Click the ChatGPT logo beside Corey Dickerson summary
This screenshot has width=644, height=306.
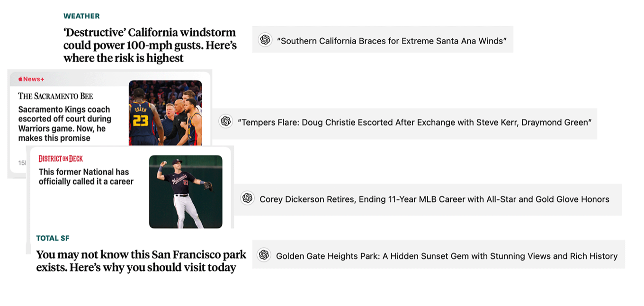[x=247, y=198]
